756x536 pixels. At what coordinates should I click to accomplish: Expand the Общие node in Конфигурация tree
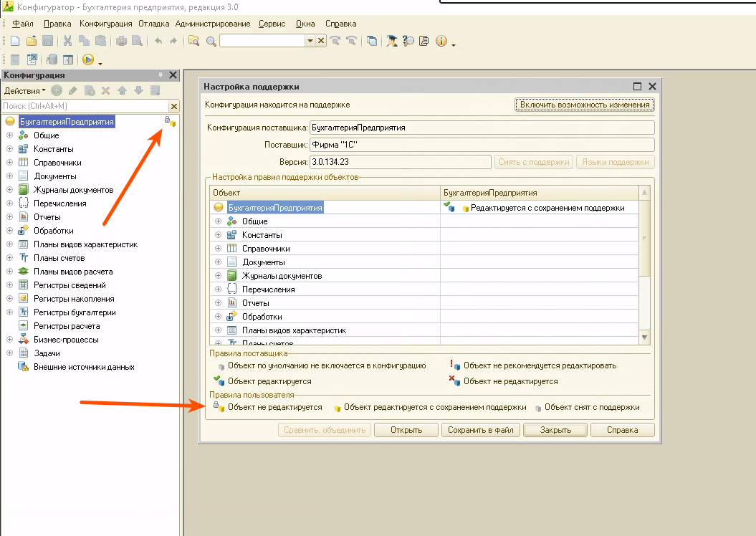tap(9, 135)
